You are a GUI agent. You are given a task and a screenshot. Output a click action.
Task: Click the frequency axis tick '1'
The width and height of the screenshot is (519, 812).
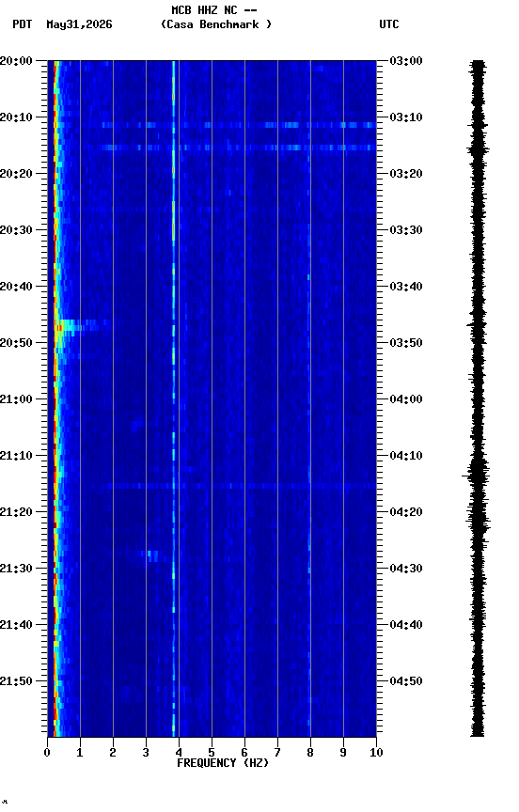(x=80, y=753)
